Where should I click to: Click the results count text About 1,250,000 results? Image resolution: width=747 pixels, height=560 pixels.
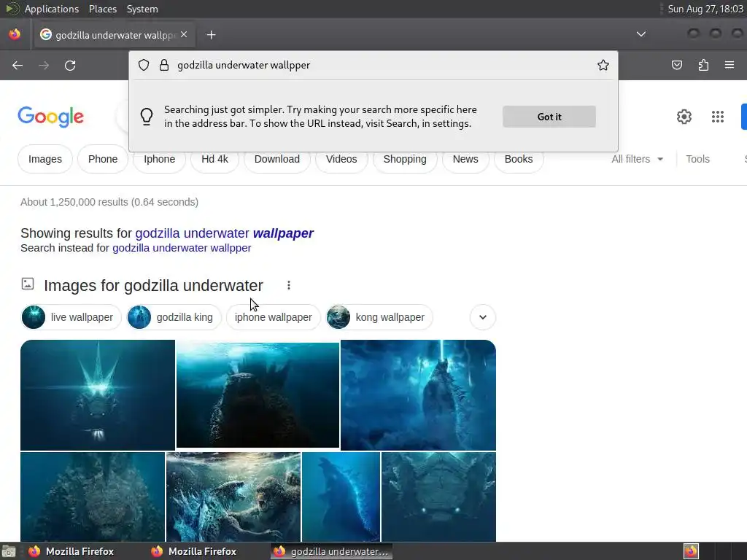click(x=109, y=202)
